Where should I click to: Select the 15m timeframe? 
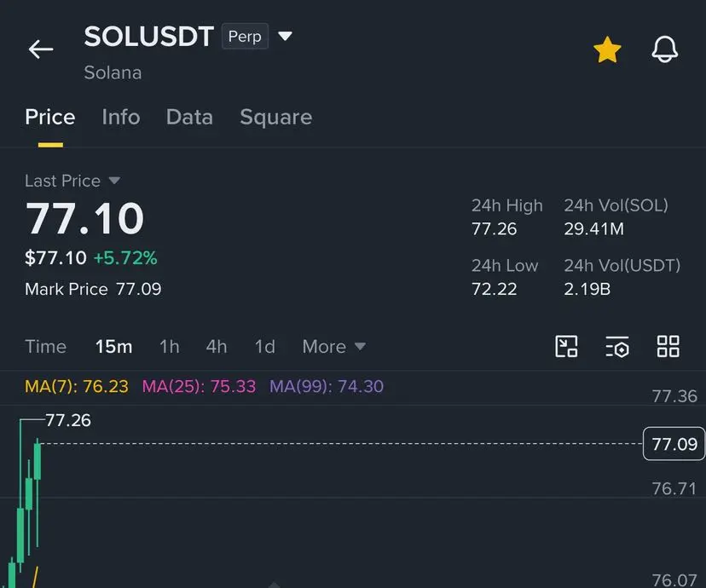(x=114, y=347)
